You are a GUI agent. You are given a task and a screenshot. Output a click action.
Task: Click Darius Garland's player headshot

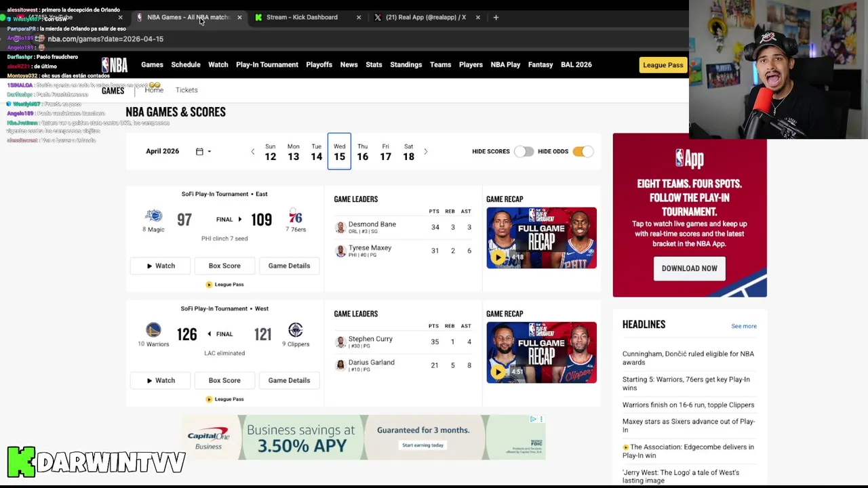click(x=340, y=366)
